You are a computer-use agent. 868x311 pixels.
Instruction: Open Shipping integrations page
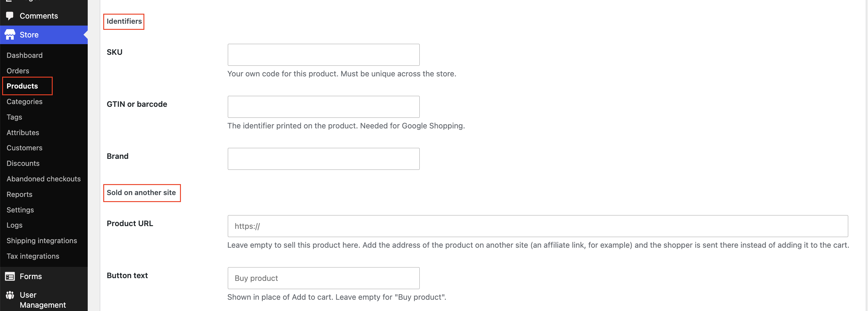[42, 241]
